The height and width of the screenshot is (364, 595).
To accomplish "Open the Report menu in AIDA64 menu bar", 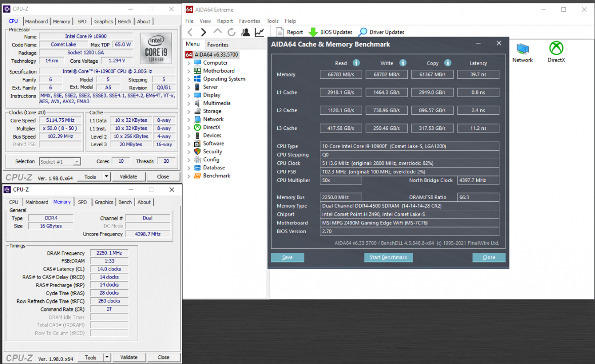I will [225, 21].
